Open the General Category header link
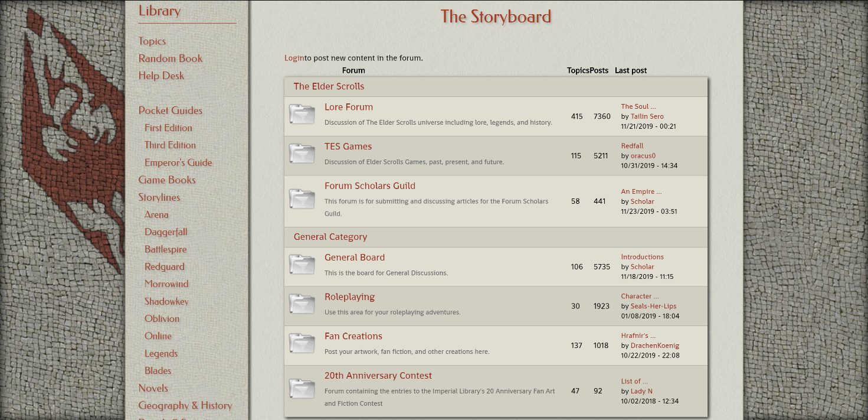This screenshot has width=868, height=420. (x=330, y=237)
